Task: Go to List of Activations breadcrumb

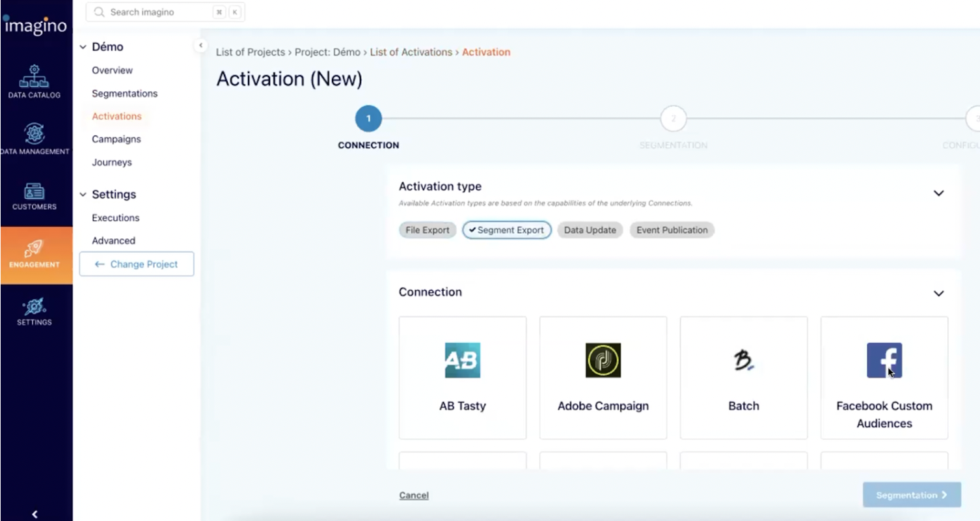Action: pos(411,52)
